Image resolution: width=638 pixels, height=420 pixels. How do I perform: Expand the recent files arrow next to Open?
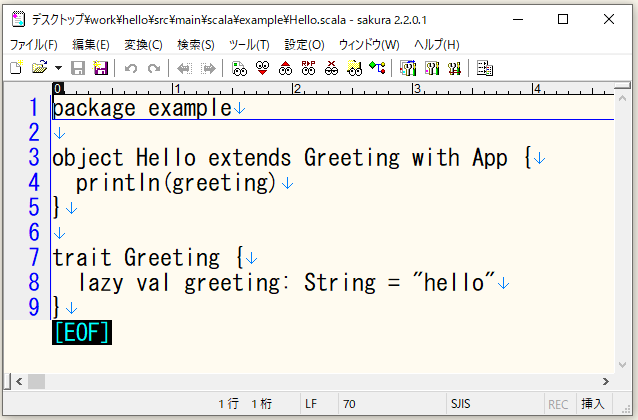click(x=58, y=68)
